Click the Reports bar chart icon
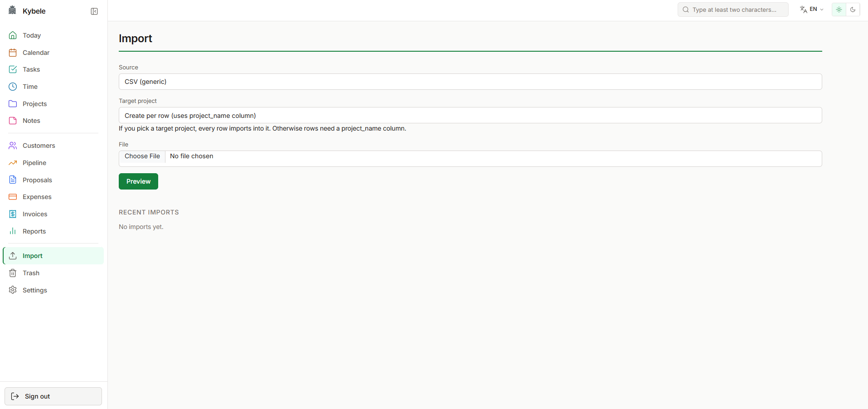868x409 pixels. [13, 231]
